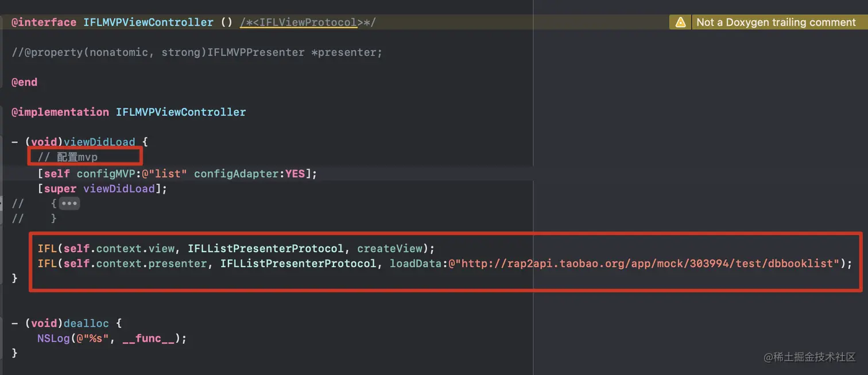This screenshot has width=868, height=375.
Task: Click IFLMVPViewController in the @interface line
Action: click(x=148, y=22)
